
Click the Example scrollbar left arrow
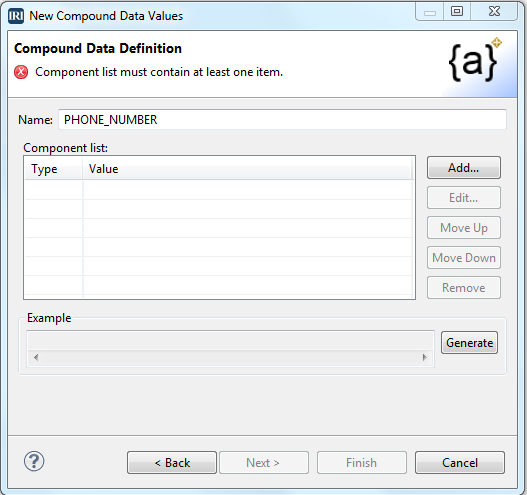click(36, 357)
